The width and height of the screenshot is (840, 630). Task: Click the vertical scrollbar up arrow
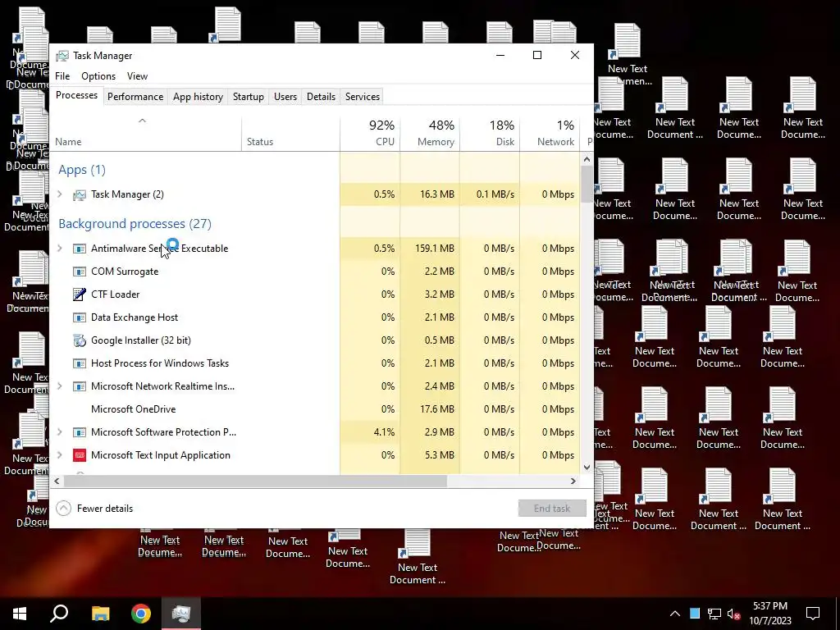587,159
